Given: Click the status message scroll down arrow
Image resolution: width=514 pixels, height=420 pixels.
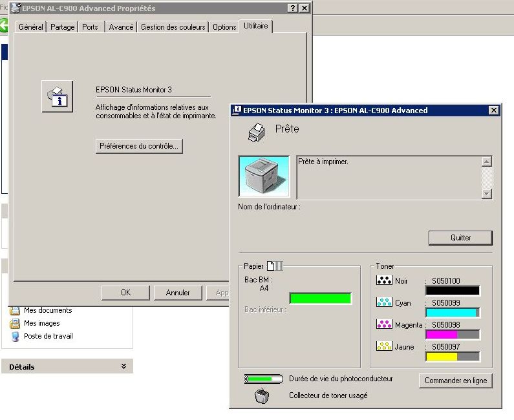Looking at the screenshot, I should click(487, 194).
